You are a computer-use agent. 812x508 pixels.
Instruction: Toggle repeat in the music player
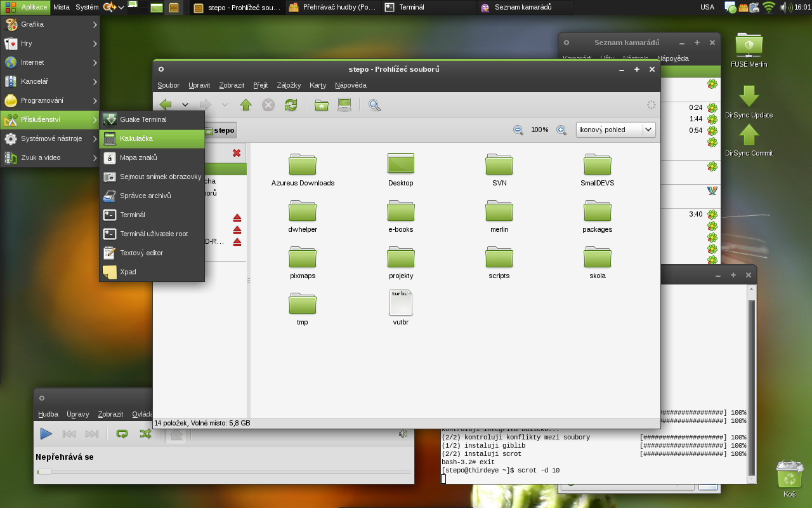[122, 434]
